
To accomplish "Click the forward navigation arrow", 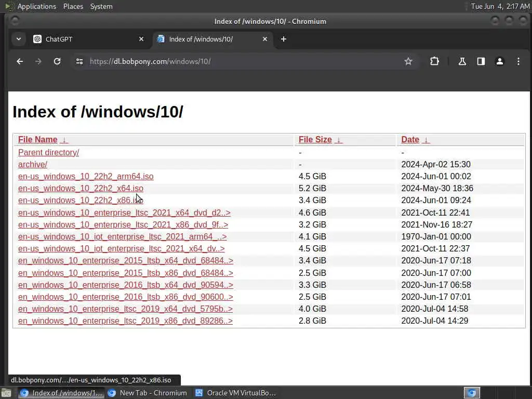I will [38, 61].
